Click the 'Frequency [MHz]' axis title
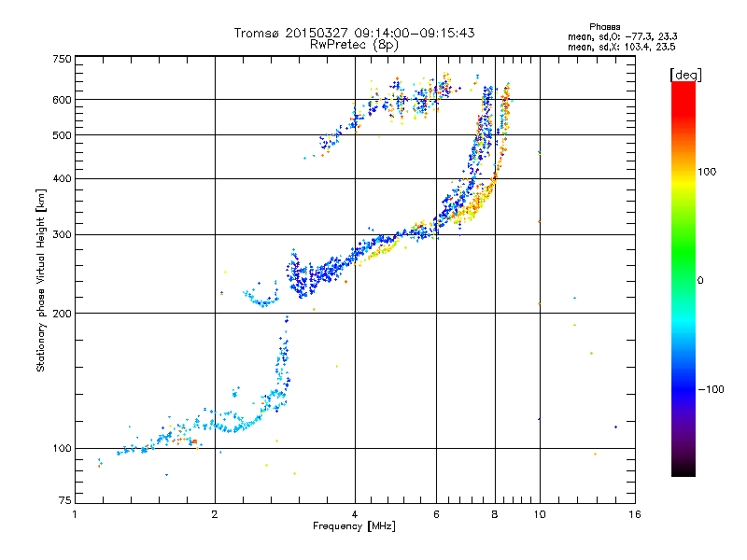Image resolution: width=747 pixels, height=560 pixels. (x=354, y=526)
